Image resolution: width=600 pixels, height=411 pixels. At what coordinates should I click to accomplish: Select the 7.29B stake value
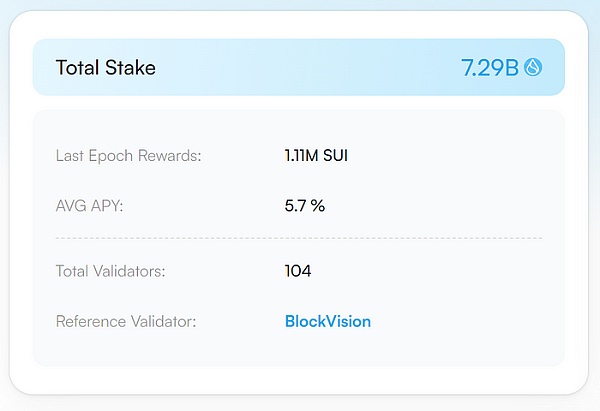coord(490,68)
